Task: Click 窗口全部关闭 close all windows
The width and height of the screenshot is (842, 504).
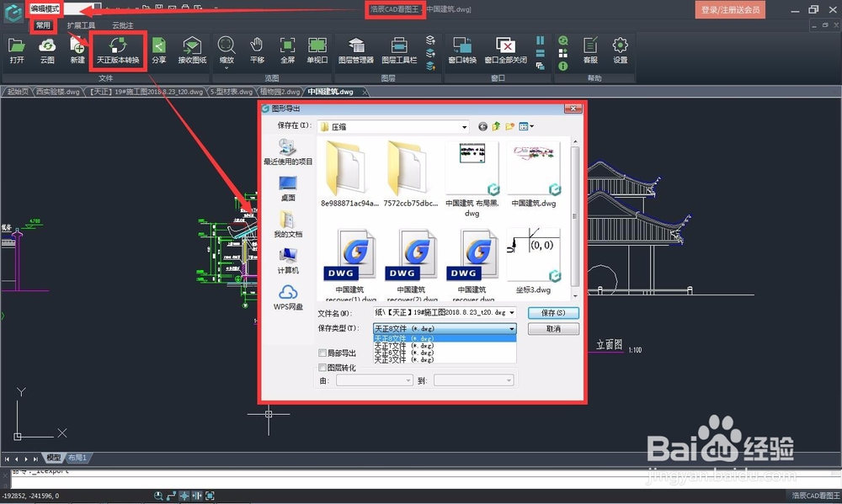Action: coord(505,51)
